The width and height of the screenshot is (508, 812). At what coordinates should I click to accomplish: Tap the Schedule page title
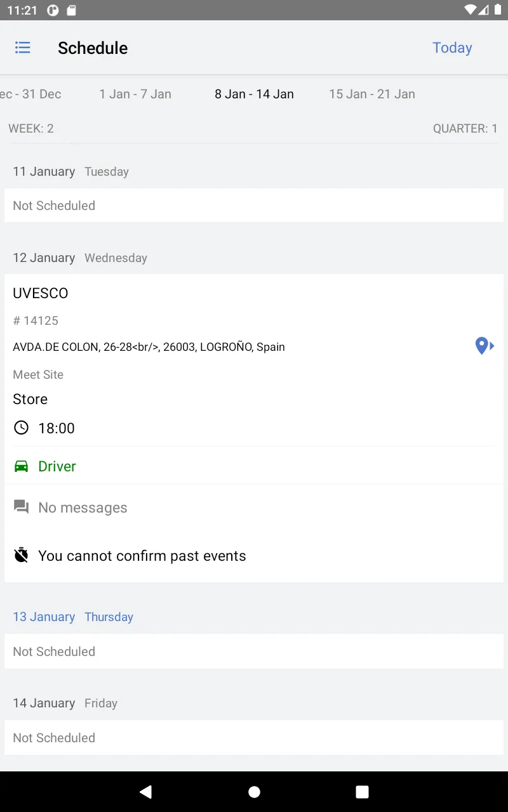click(93, 48)
